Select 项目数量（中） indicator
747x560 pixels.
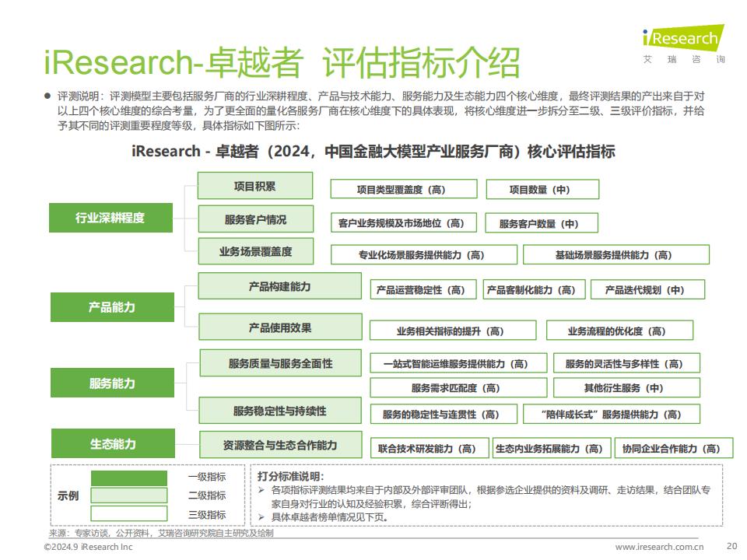pyautogui.click(x=542, y=190)
